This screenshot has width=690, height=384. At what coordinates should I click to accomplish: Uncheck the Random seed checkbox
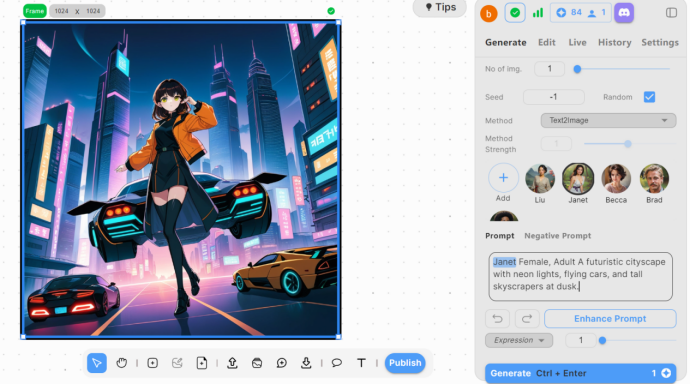(x=649, y=97)
